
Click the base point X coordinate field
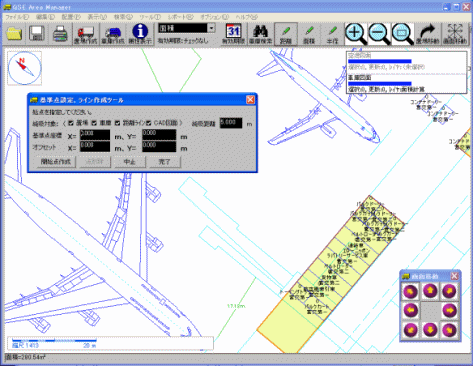(x=95, y=135)
